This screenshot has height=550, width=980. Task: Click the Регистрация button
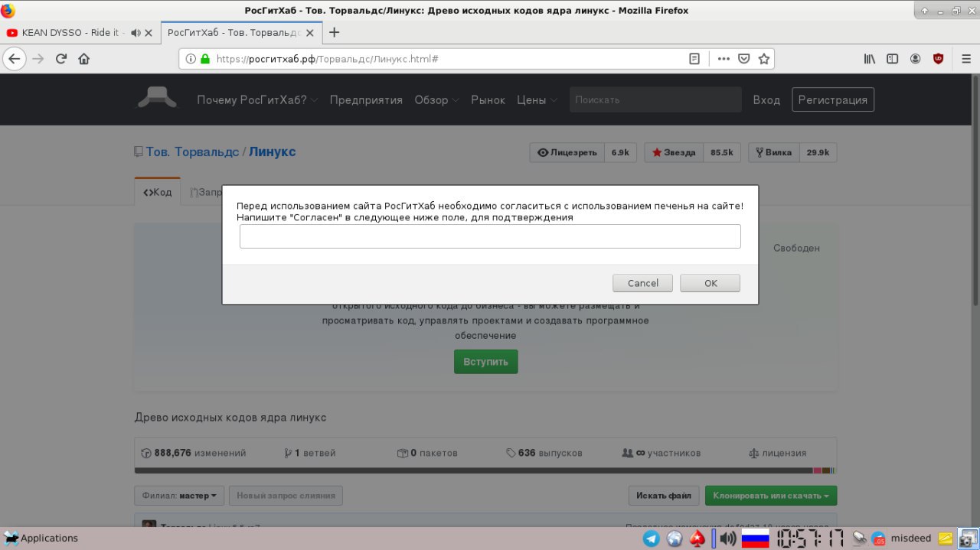point(833,99)
